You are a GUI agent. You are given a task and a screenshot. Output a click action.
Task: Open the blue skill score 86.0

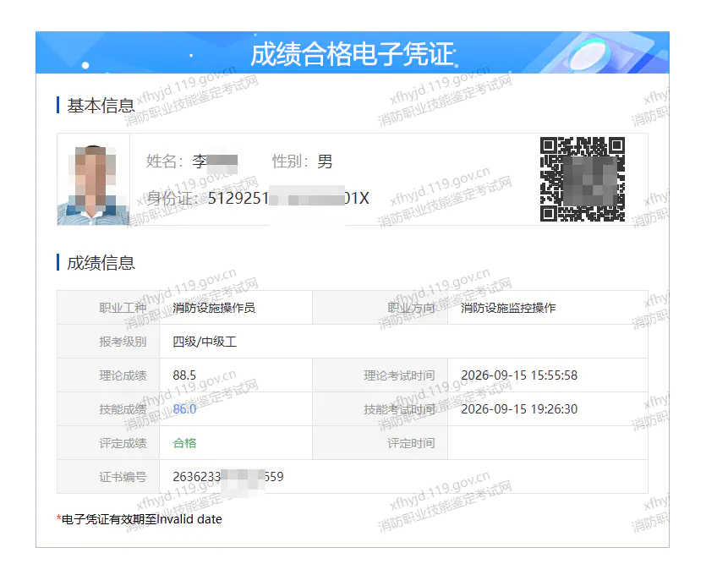pyautogui.click(x=184, y=409)
